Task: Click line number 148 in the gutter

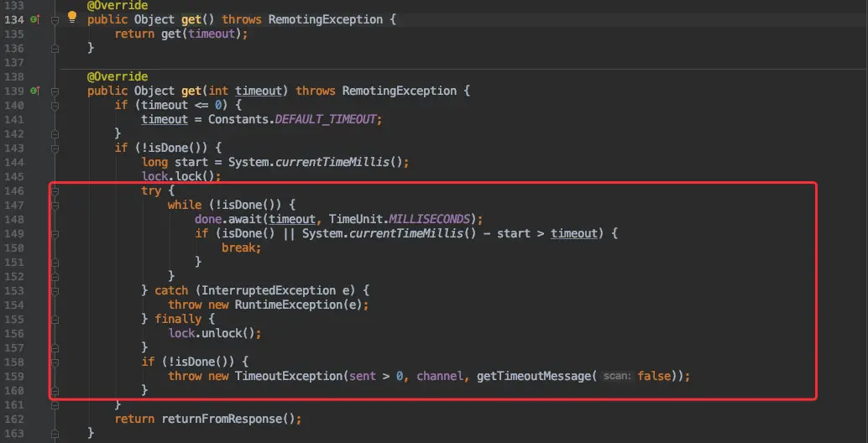Action: [13, 219]
